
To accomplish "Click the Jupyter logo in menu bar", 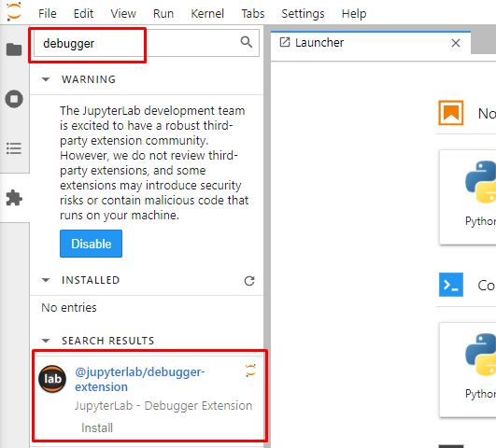I will click(x=14, y=12).
